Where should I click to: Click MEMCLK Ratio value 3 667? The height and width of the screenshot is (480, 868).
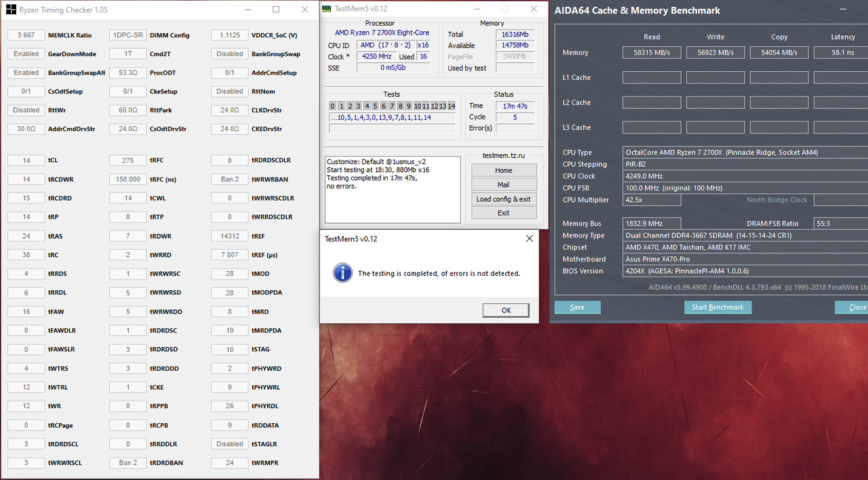point(26,35)
